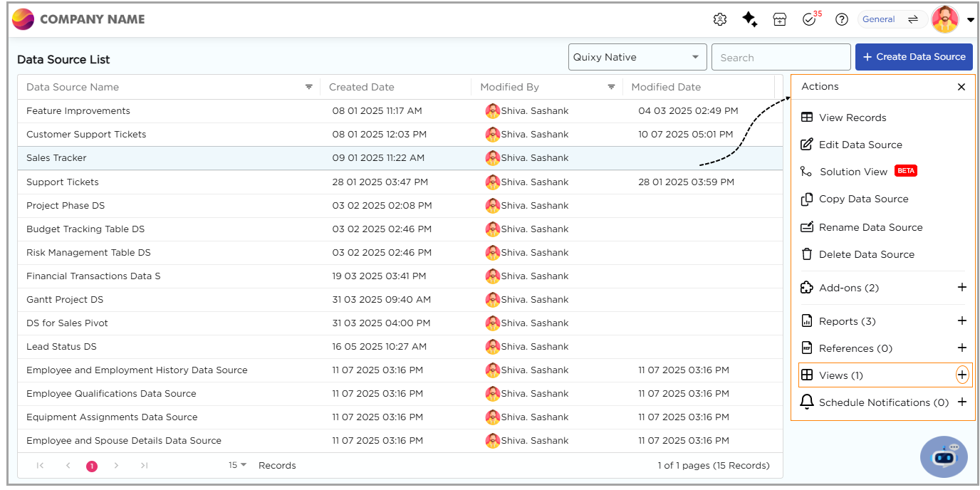Open task notifications with 35 badge

pyautogui.click(x=809, y=20)
